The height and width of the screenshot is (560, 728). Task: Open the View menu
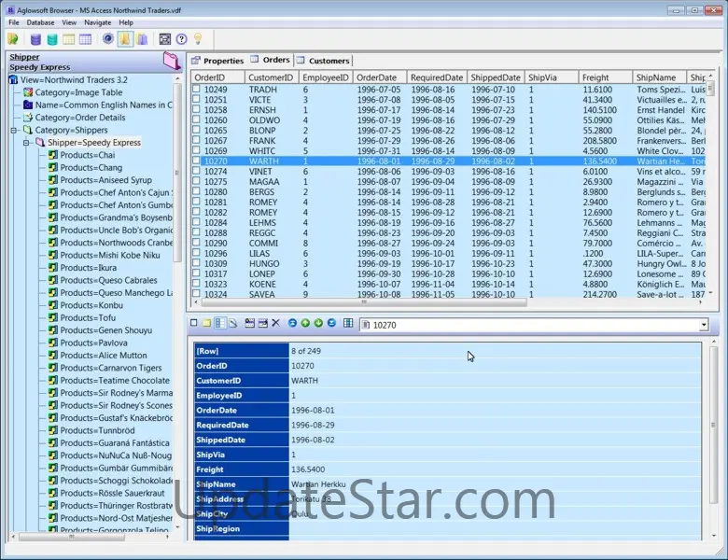pos(69,22)
